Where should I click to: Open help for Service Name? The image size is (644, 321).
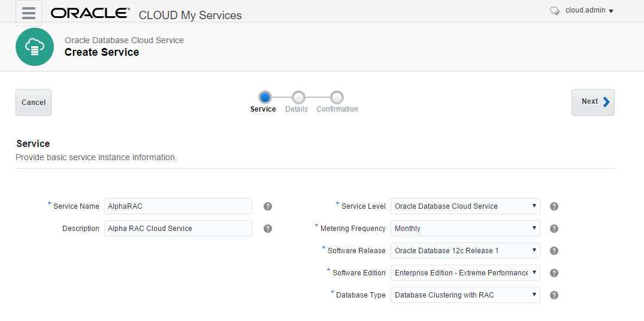[x=268, y=206]
